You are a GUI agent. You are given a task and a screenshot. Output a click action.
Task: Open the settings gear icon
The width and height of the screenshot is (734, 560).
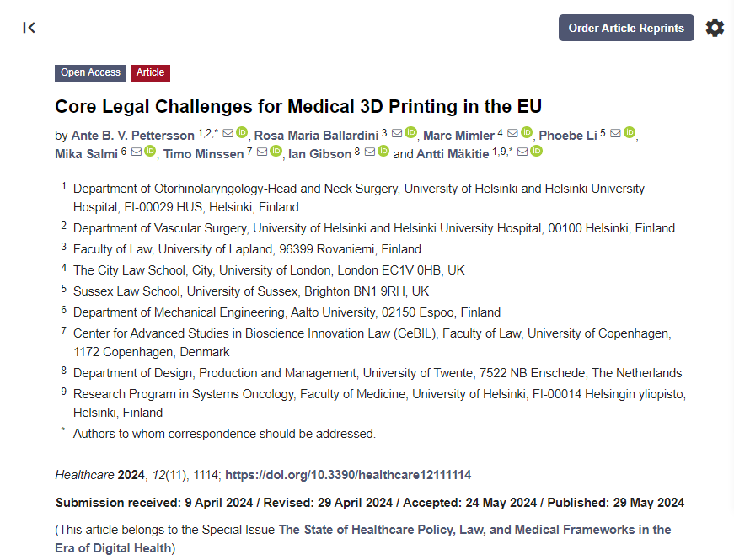[715, 28]
